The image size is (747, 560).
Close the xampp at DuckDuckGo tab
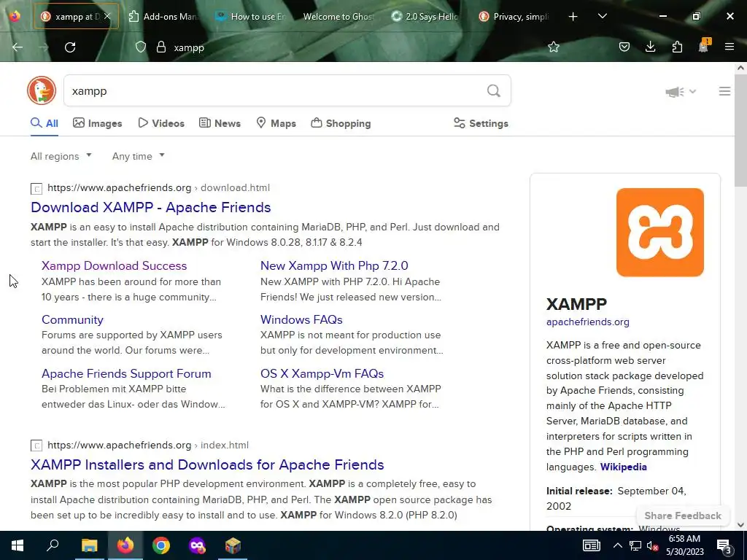click(x=107, y=16)
